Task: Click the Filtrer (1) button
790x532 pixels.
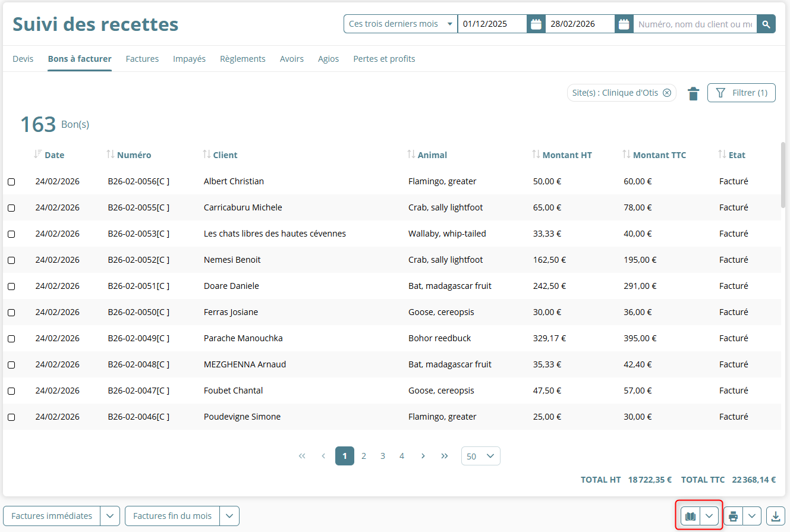Action: pos(741,93)
